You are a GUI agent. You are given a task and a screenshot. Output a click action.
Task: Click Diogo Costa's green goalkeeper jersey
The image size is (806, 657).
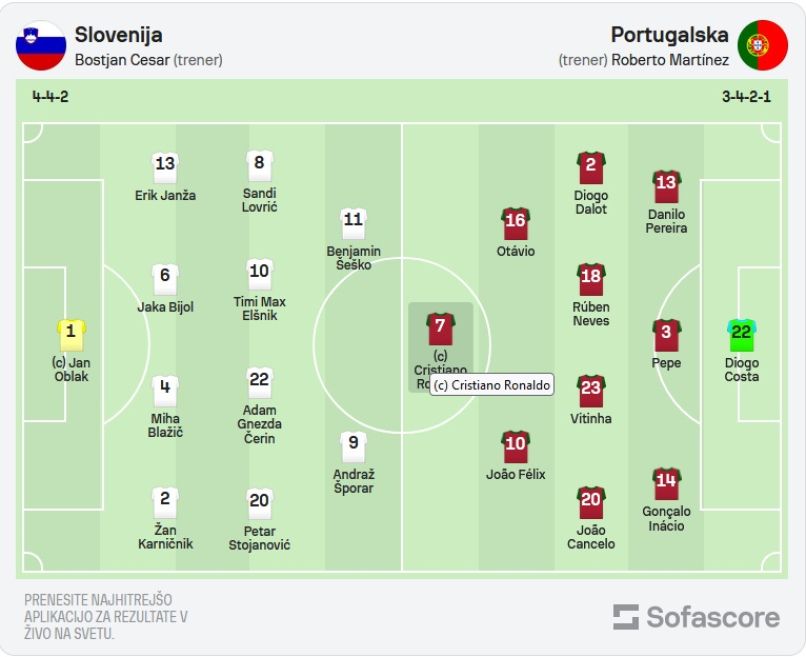point(741,335)
